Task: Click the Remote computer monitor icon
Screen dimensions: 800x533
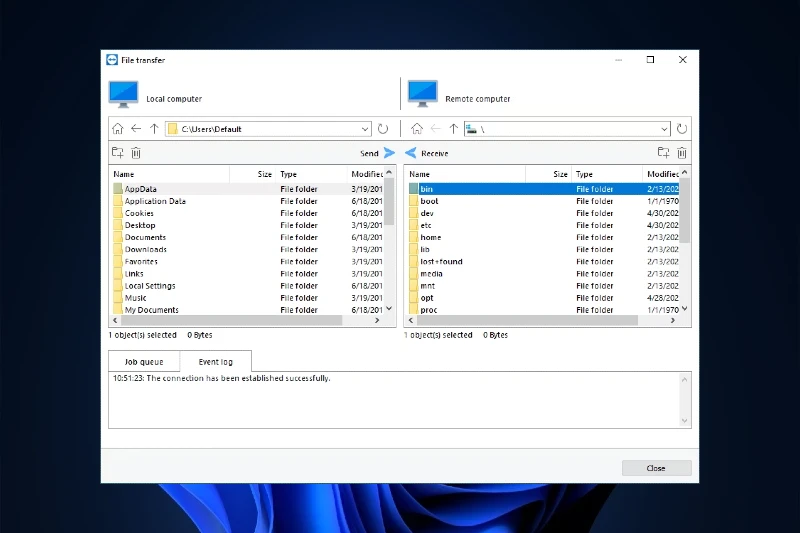Action: point(422,94)
